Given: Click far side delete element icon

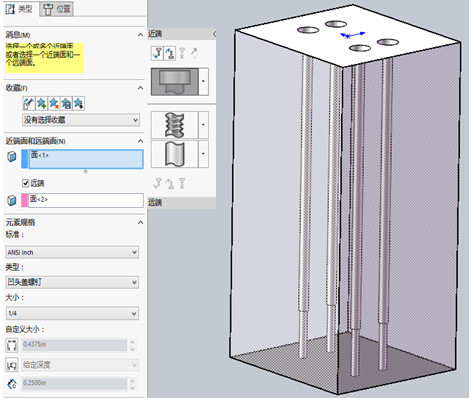Looking at the screenshot, I should [182, 183].
